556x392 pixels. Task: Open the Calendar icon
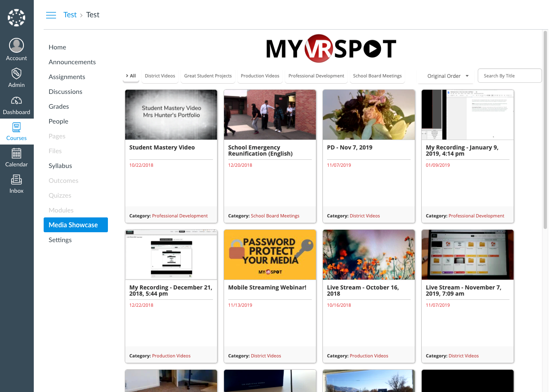(16, 154)
